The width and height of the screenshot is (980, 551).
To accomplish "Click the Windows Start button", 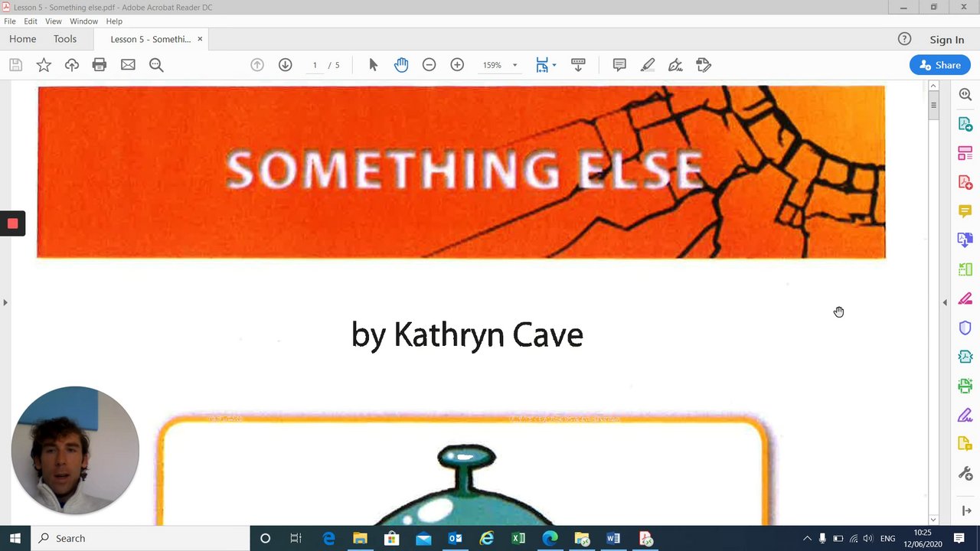I will [15, 538].
